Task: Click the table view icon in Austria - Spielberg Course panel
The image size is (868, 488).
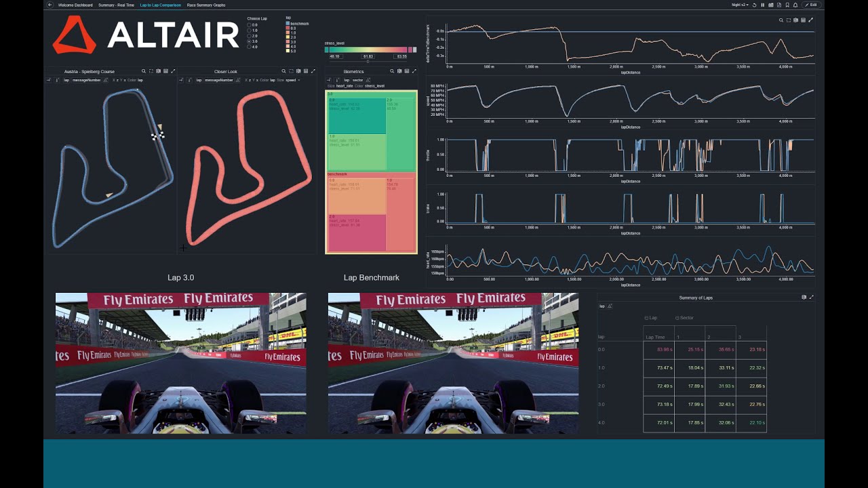Action: (165, 71)
